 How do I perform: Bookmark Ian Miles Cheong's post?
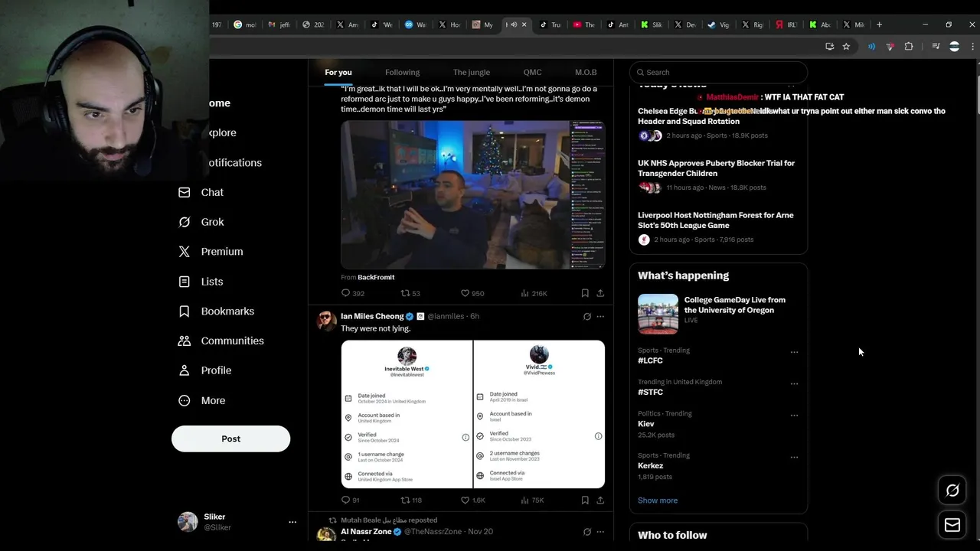point(585,500)
